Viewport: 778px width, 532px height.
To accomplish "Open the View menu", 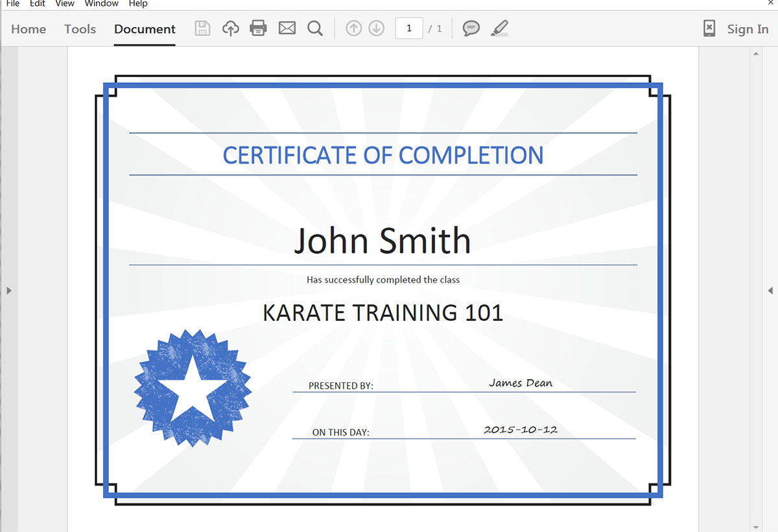I will coord(65,4).
